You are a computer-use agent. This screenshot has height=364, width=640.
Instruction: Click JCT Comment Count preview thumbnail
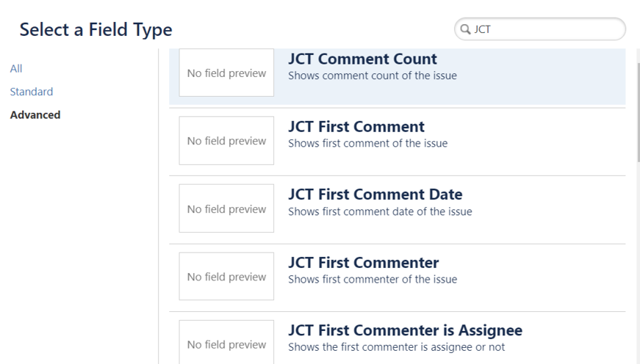(226, 73)
